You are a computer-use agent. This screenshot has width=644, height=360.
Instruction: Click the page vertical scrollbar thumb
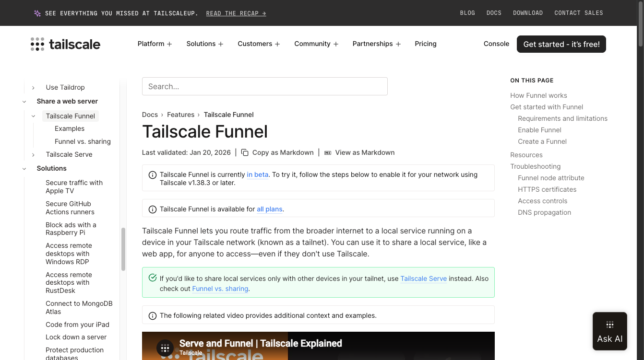pyautogui.click(x=641, y=24)
